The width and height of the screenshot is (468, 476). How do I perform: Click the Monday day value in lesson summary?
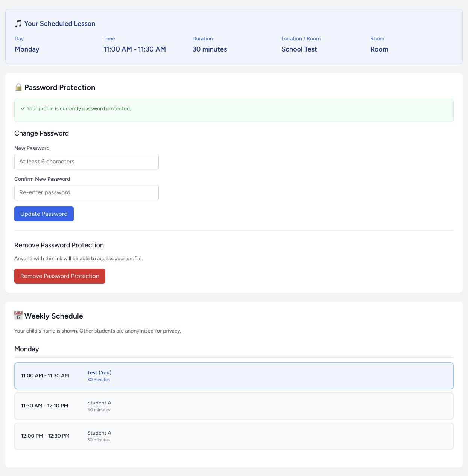point(27,49)
